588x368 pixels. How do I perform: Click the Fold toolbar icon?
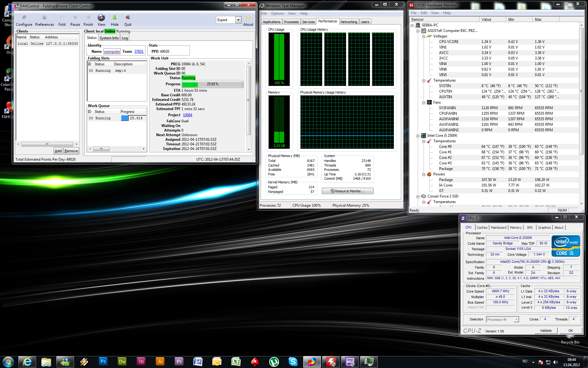click(x=62, y=21)
